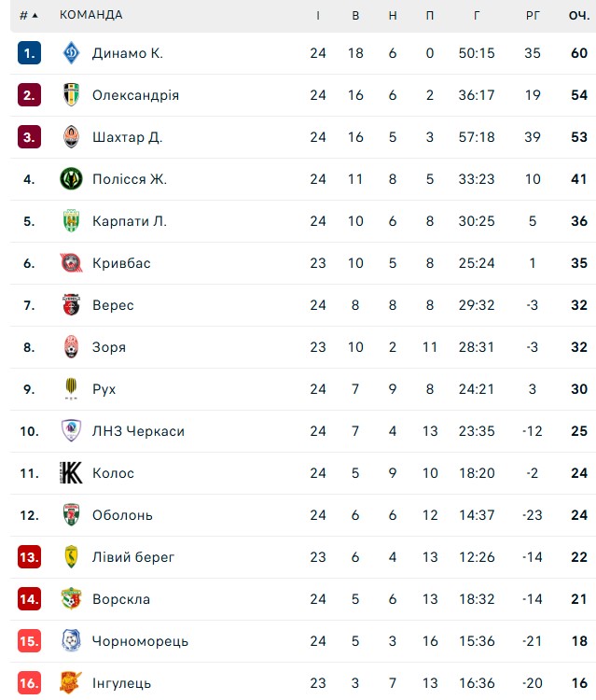The height and width of the screenshot is (700, 596).
Task: Click the Олександрія club crest
Action: [x=71, y=94]
